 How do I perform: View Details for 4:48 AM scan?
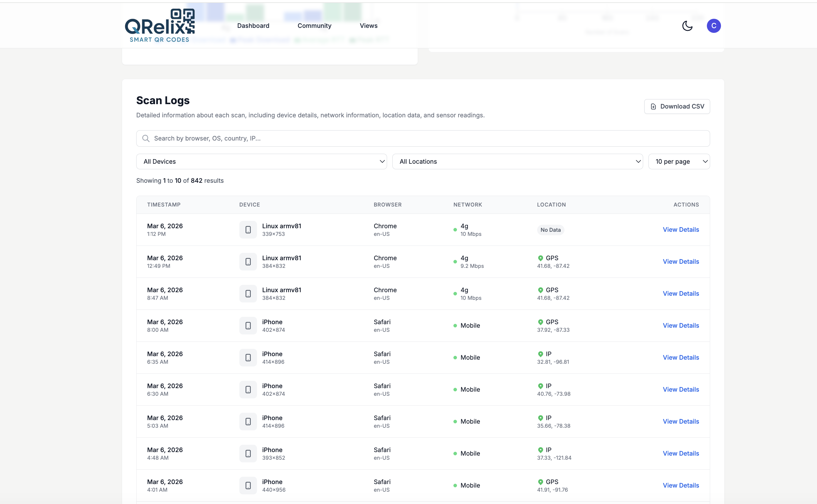click(680, 453)
